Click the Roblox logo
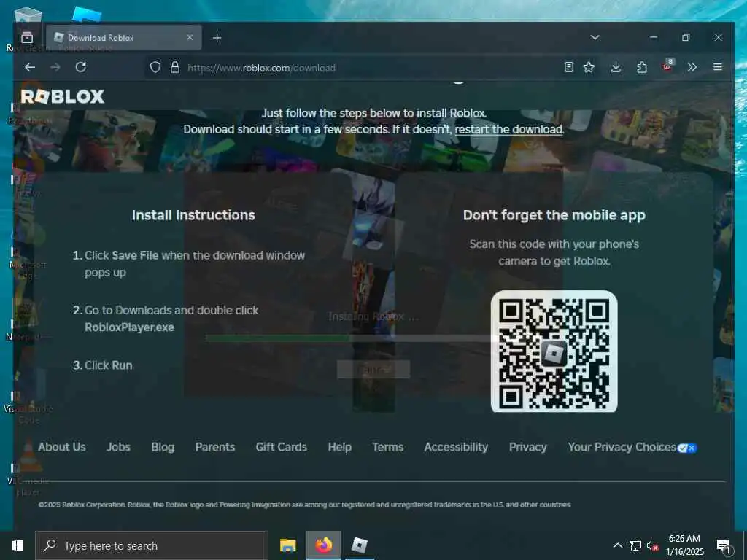 (63, 97)
